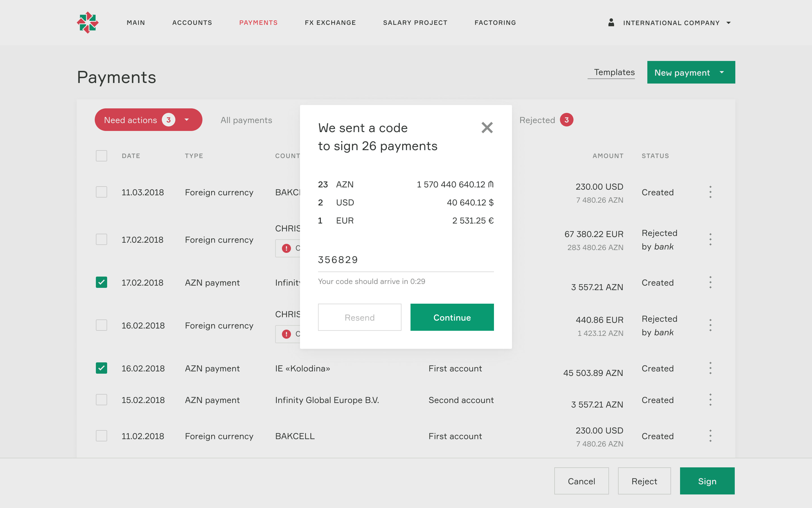Open row menu for 11.03.2018 payment
Viewport: 812px width, 508px height.
710,192
